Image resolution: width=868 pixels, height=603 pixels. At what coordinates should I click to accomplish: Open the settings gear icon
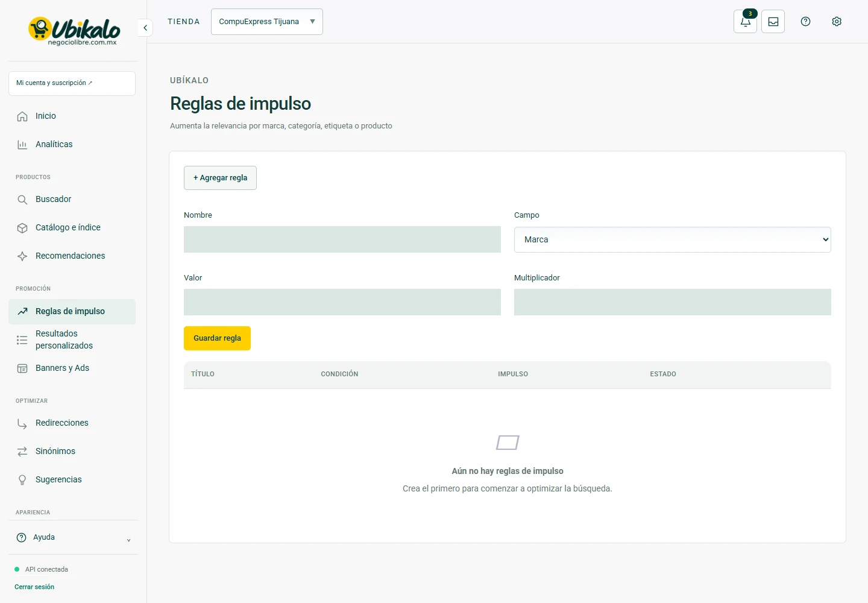[x=837, y=22]
